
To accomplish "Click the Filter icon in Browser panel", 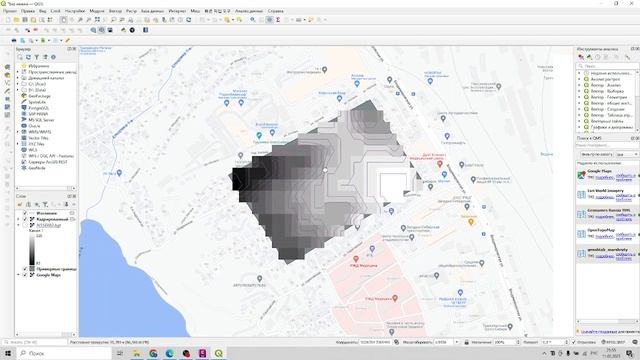I will point(36,57).
